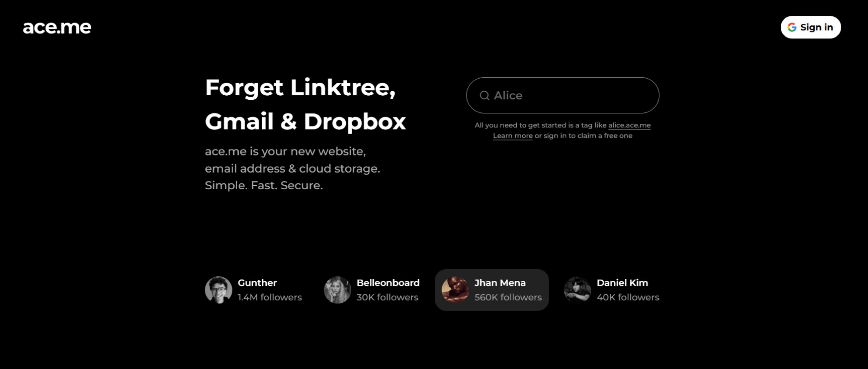Click the Google G icon
Image resolution: width=868 pixels, height=369 pixels.
(792, 27)
